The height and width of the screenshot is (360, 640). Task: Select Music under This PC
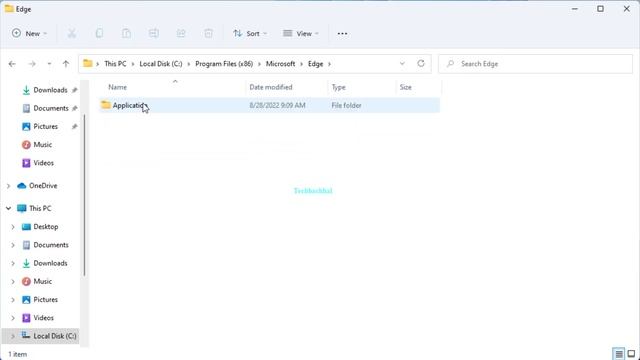coord(42,282)
